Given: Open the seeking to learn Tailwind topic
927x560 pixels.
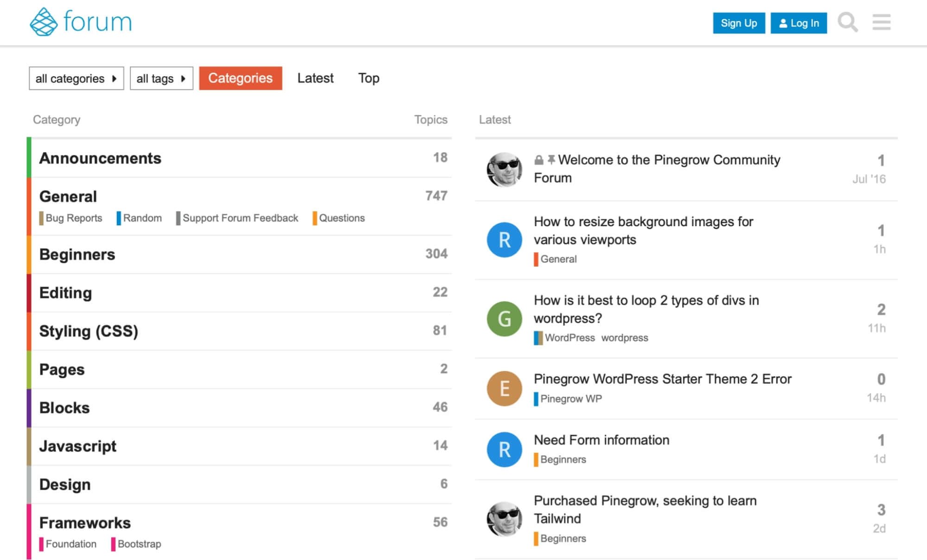Looking at the screenshot, I should 645,509.
